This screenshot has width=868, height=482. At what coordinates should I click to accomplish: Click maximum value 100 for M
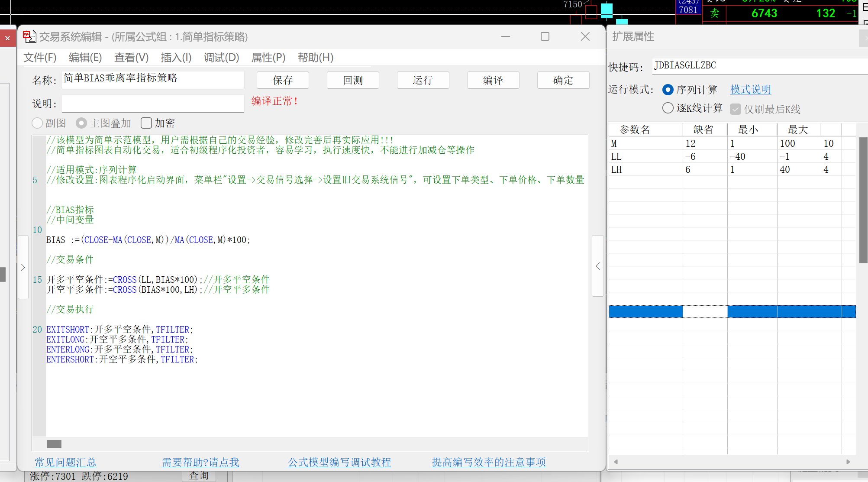coord(799,143)
